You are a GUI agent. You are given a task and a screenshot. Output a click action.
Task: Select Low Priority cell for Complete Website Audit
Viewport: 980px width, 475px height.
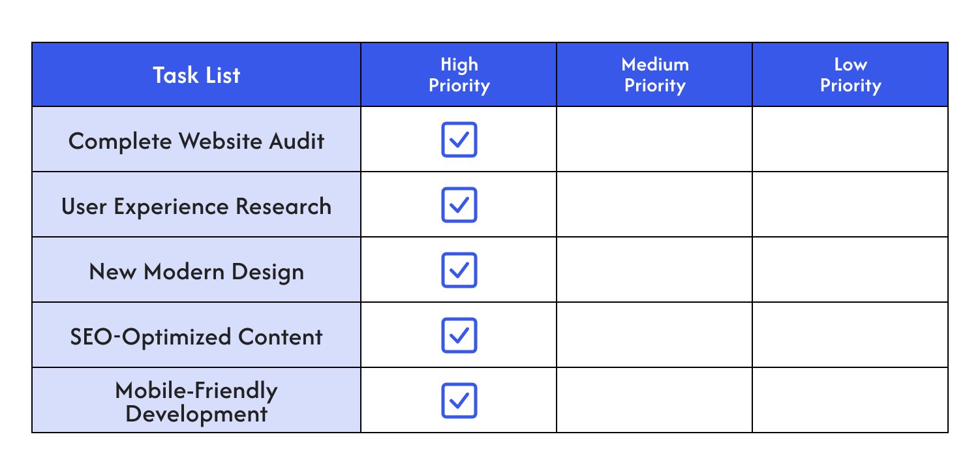(x=850, y=139)
